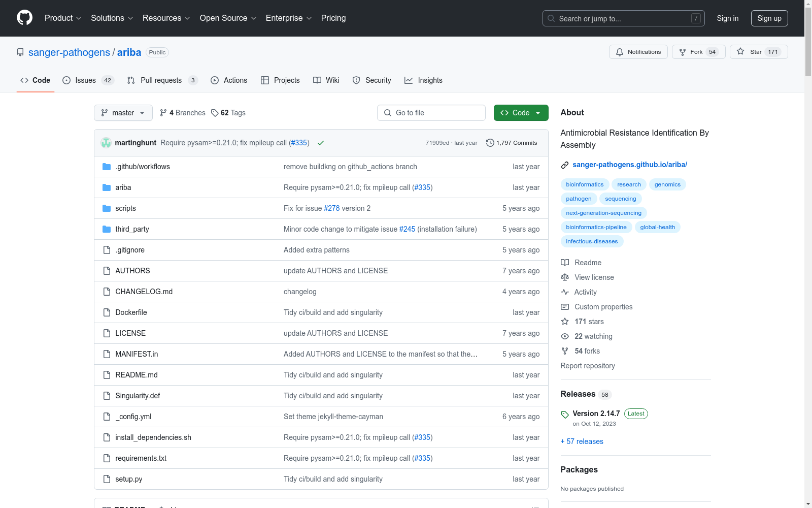
Task: Click the GitHub logo icon
Action: [x=24, y=18]
